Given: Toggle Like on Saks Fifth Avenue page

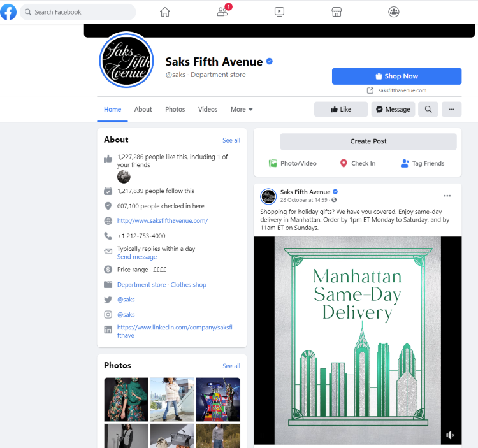Looking at the screenshot, I should point(340,109).
